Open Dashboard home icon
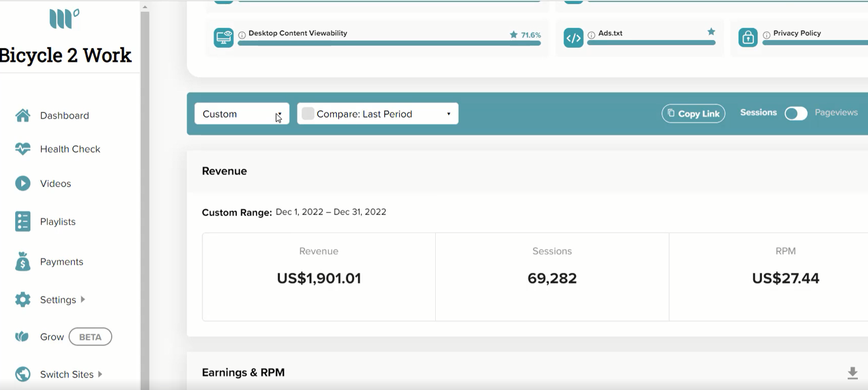Image resolution: width=868 pixels, height=390 pixels. point(22,116)
